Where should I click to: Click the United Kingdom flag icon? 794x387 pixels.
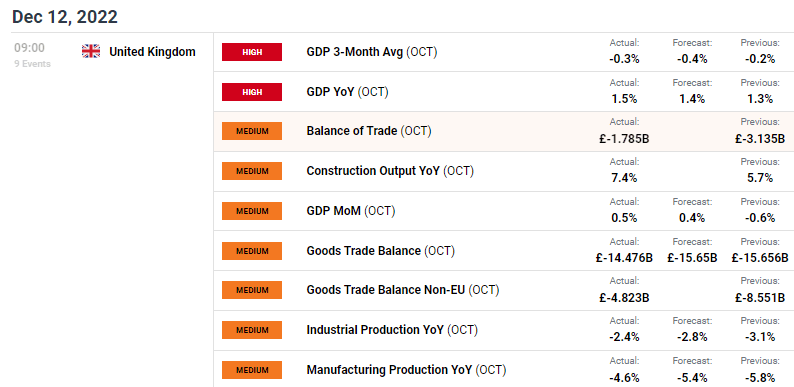pyautogui.click(x=91, y=51)
